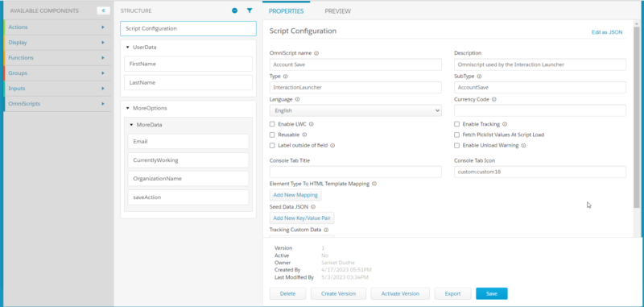Click the info icon beside Tracking Custom Data
Screen dimensions: 644x307
327,230
